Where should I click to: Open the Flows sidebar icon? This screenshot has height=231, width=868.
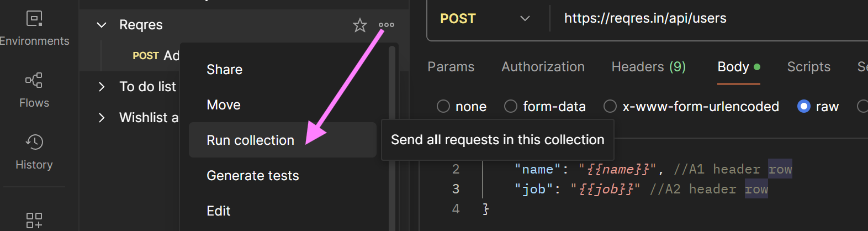(x=34, y=81)
